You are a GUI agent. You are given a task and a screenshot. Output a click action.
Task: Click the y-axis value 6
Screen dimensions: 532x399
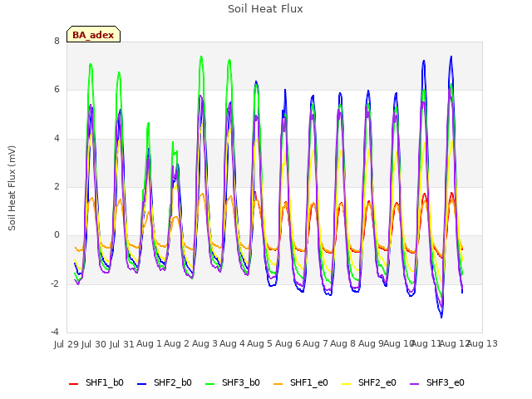57,90
